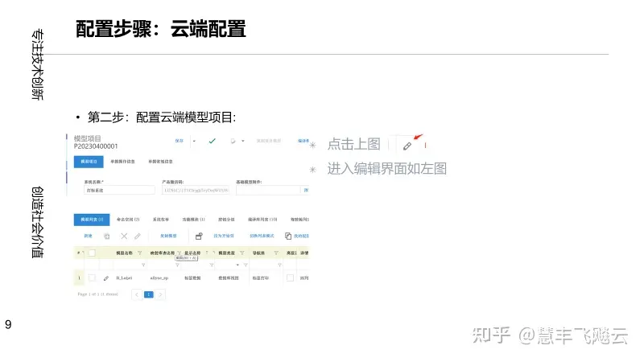Go to previous page with left chevron
Screen dimensions: 644x362
[137, 294]
